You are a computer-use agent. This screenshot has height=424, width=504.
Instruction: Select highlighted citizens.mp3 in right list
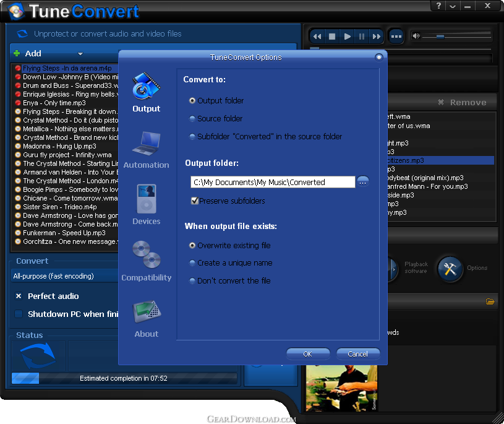(441, 160)
